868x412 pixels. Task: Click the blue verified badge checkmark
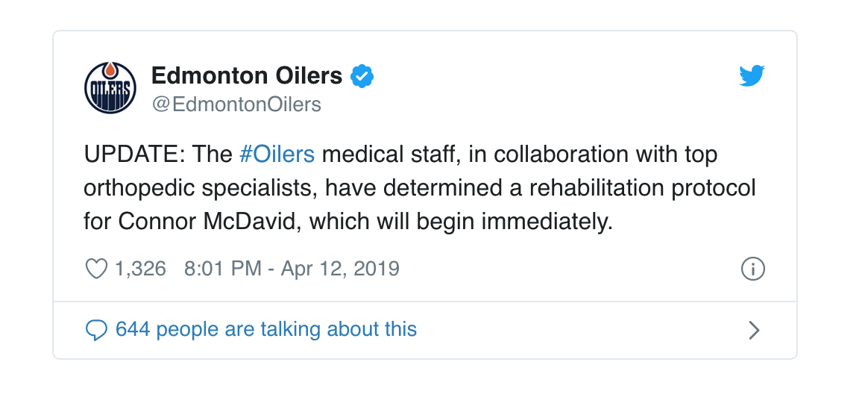click(x=362, y=76)
